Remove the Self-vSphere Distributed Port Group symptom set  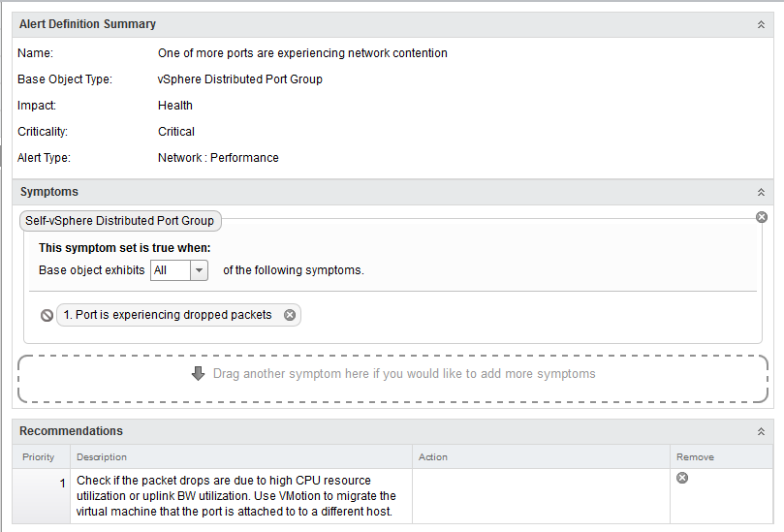[x=761, y=217]
